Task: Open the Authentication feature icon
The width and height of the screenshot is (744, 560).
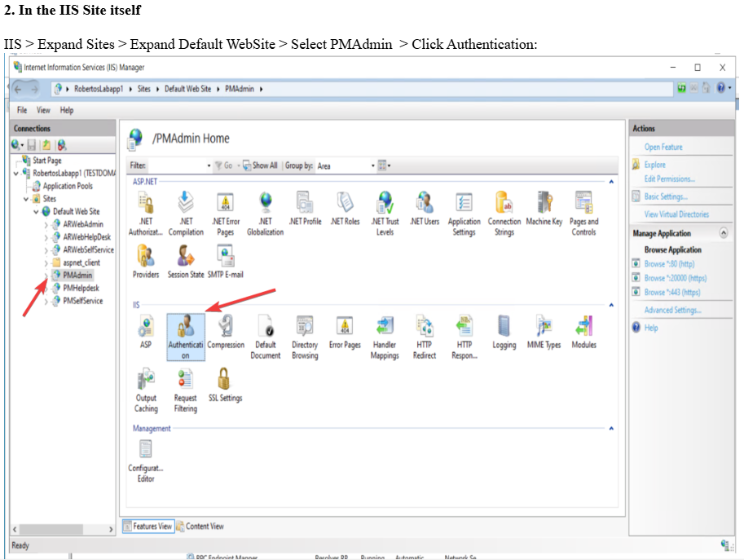Action: (186, 329)
